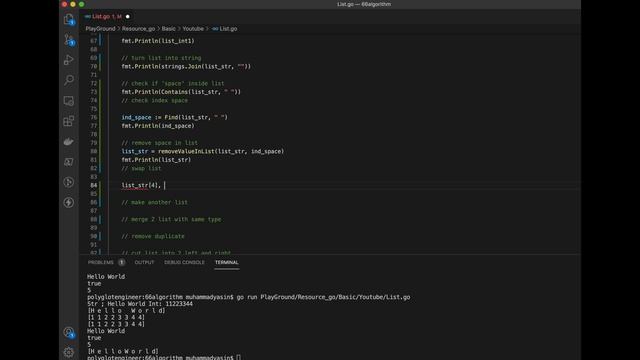Click 'fmt.Println(list_str)' code line
640x360 pixels.
(x=156, y=160)
